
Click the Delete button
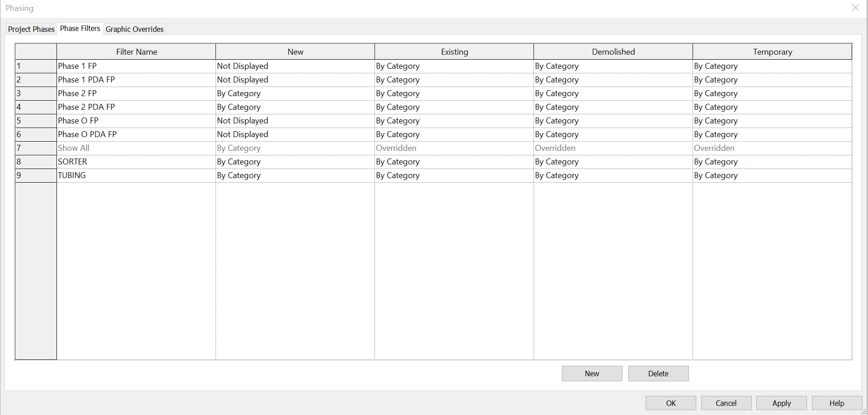click(658, 374)
